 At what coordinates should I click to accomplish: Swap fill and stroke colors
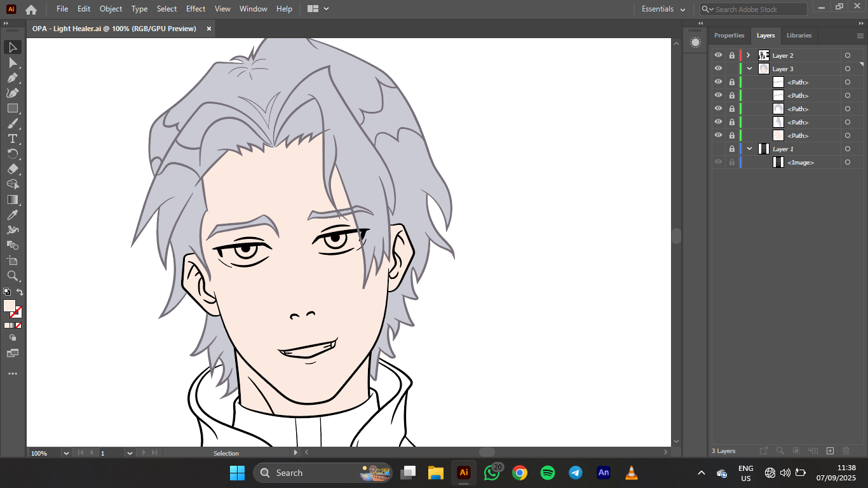pos(20,292)
